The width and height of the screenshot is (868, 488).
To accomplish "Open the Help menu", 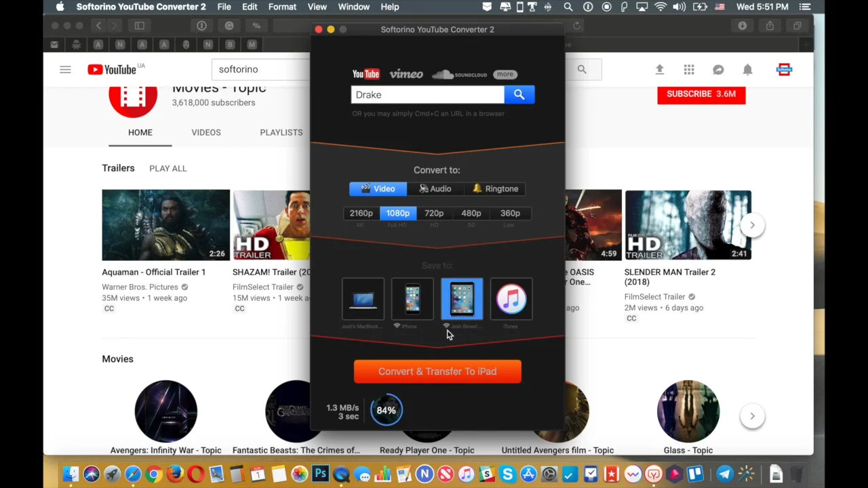I will [x=390, y=7].
